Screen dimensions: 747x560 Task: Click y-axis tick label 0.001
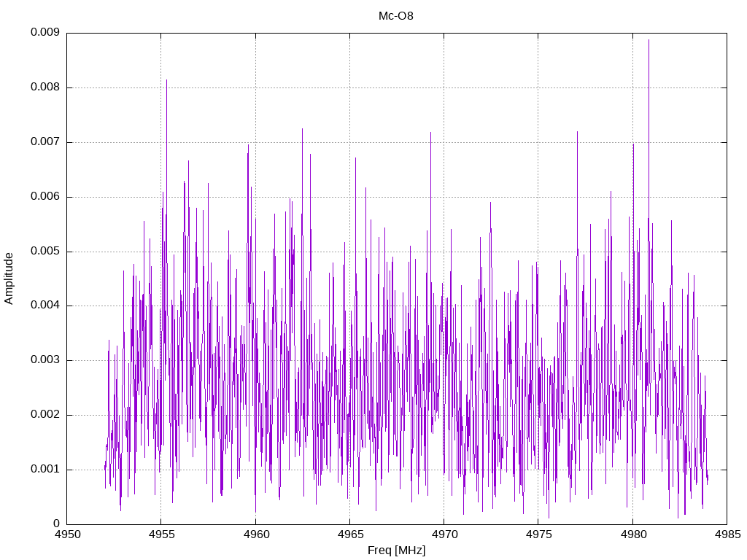click(x=45, y=469)
